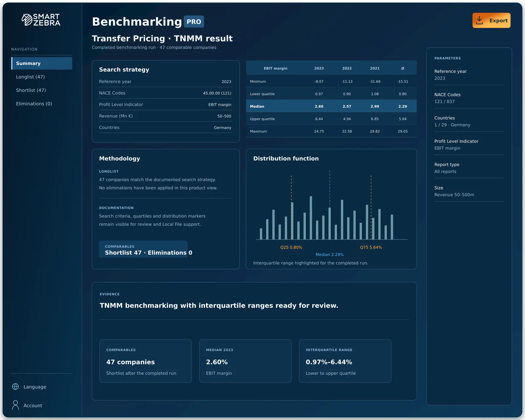Screen dimensions: 525x420
Task: Click the Export button
Action: 491,20
